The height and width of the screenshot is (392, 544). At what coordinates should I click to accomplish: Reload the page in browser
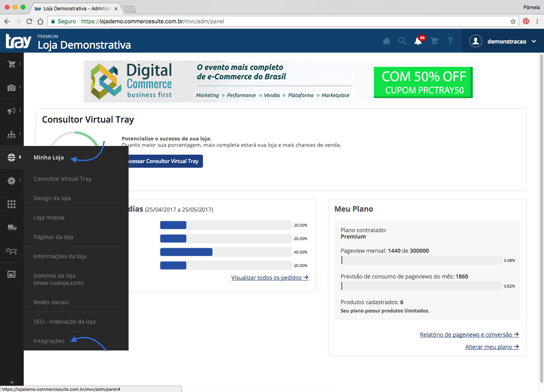click(29, 21)
